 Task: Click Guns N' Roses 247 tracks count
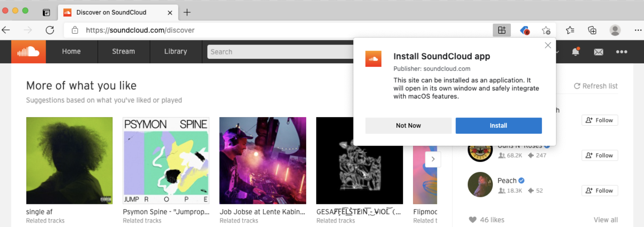(x=537, y=155)
